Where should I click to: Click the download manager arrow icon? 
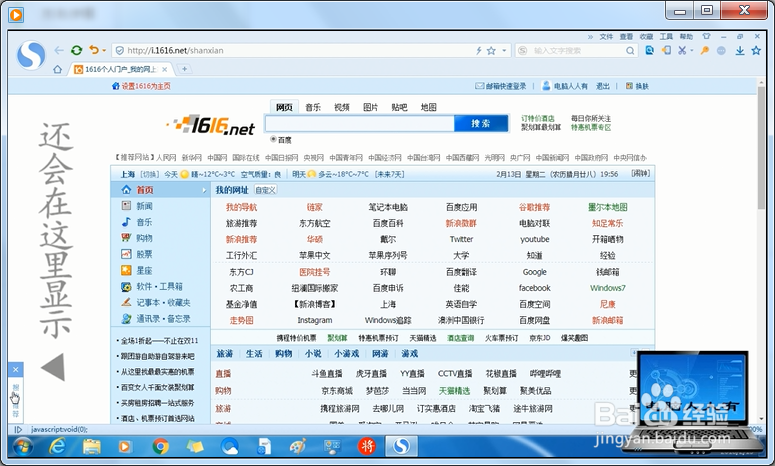740,50
